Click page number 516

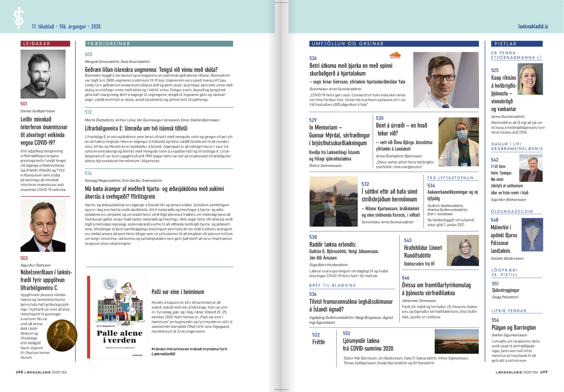coord(88,173)
